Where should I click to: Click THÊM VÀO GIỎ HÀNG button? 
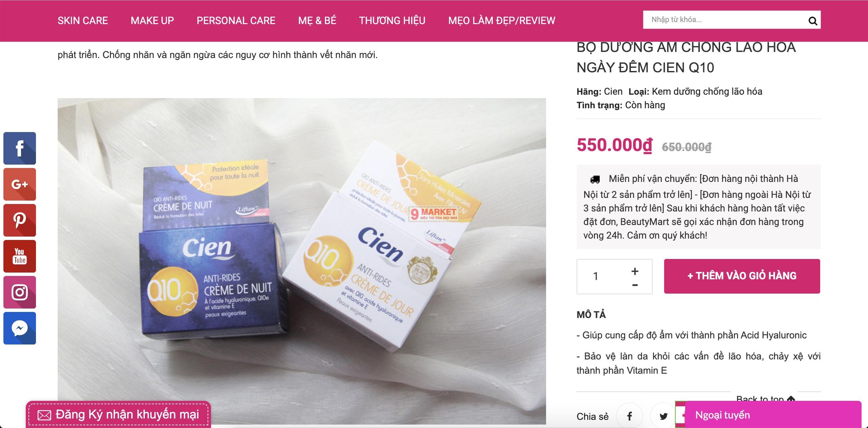coord(742,276)
